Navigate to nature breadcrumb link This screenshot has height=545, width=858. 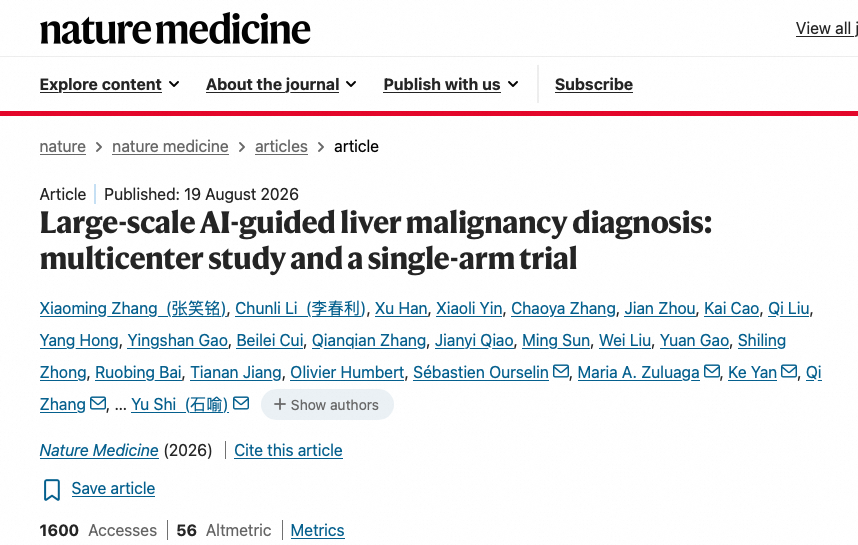click(63, 146)
